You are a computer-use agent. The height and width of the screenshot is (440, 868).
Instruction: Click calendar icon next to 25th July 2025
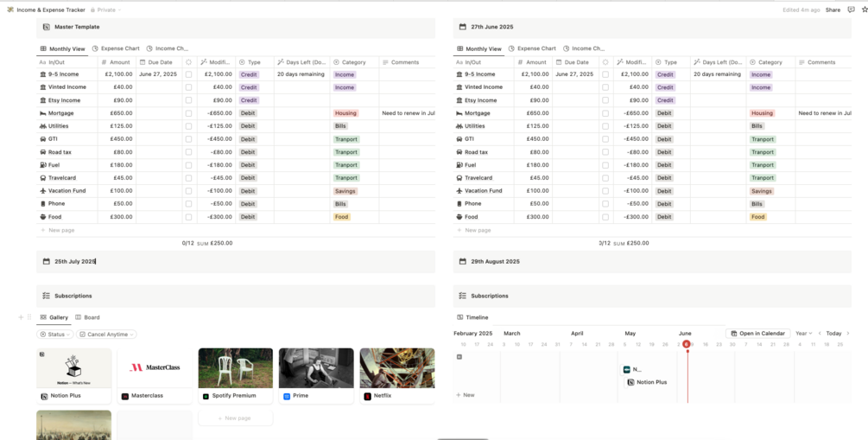47,261
